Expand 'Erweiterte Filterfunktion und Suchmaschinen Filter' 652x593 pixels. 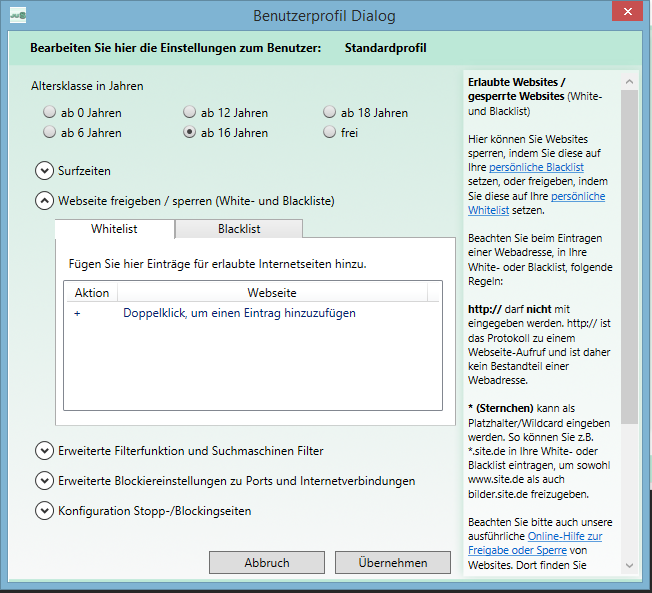[x=44, y=451]
